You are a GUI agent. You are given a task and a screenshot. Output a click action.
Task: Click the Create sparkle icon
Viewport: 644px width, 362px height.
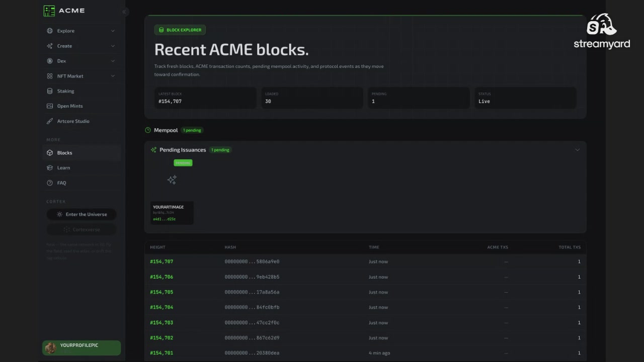pyautogui.click(x=50, y=46)
